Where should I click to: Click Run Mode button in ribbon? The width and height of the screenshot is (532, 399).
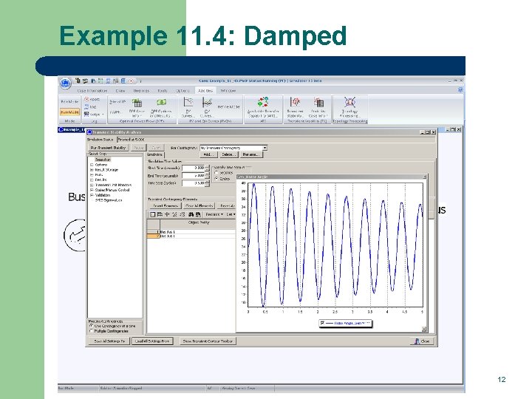70,112
